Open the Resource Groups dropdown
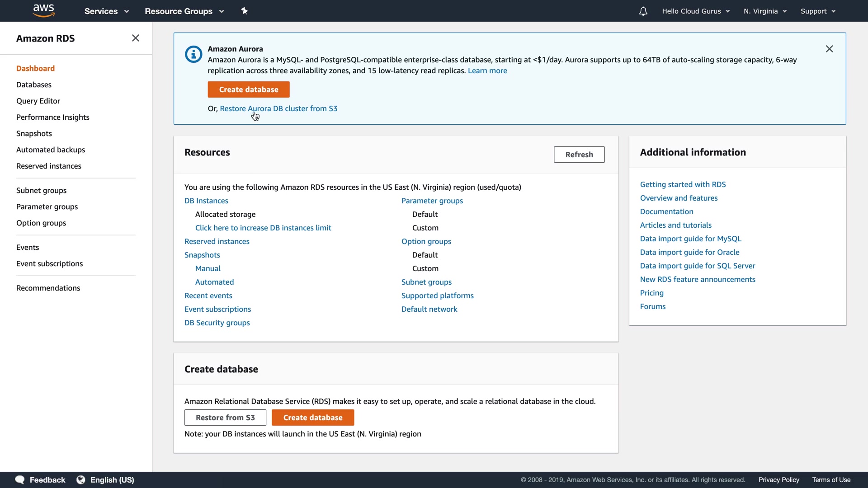 (x=184, y=11)
